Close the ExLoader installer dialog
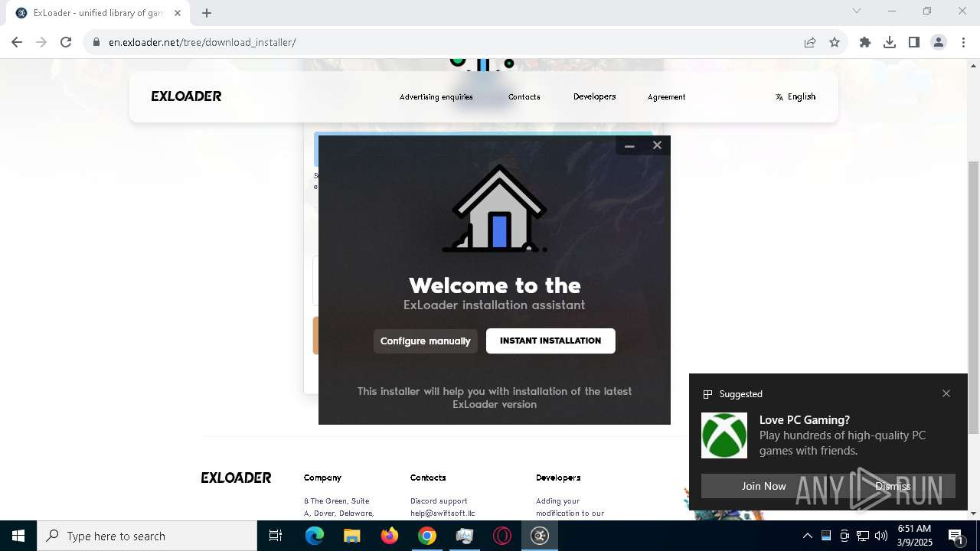980x551 pixels. point(657,145)
